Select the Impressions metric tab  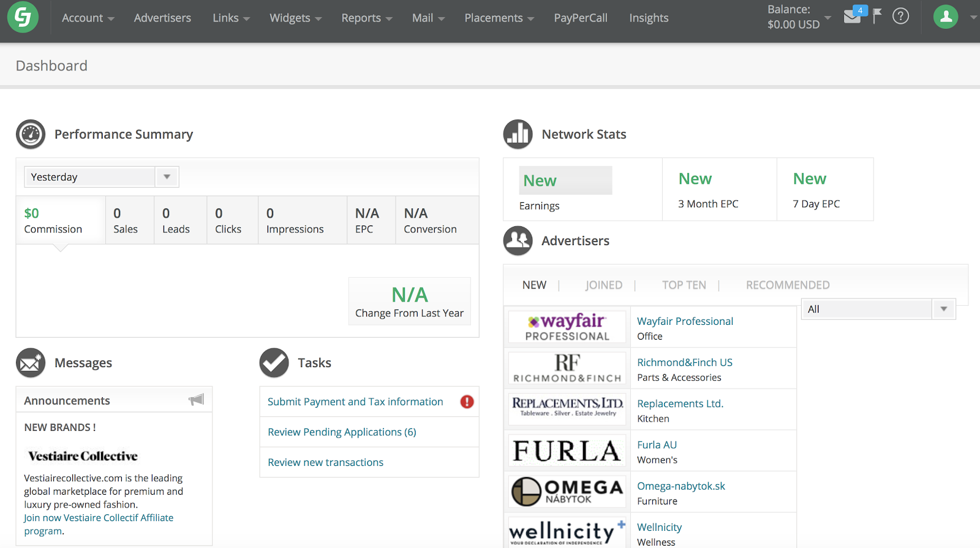coord(303,221)
